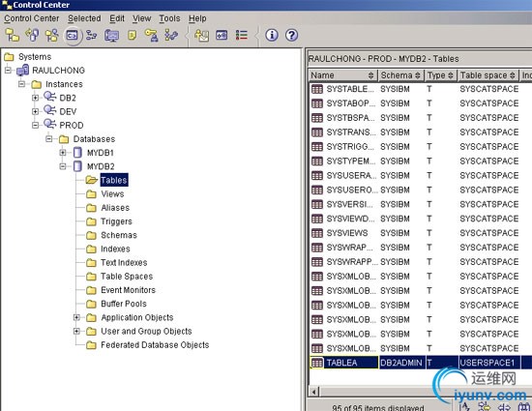Screen dimensions: 532x411
Task: Click the table icon beside SYSVIEWS
Action: tap(317, 233)
